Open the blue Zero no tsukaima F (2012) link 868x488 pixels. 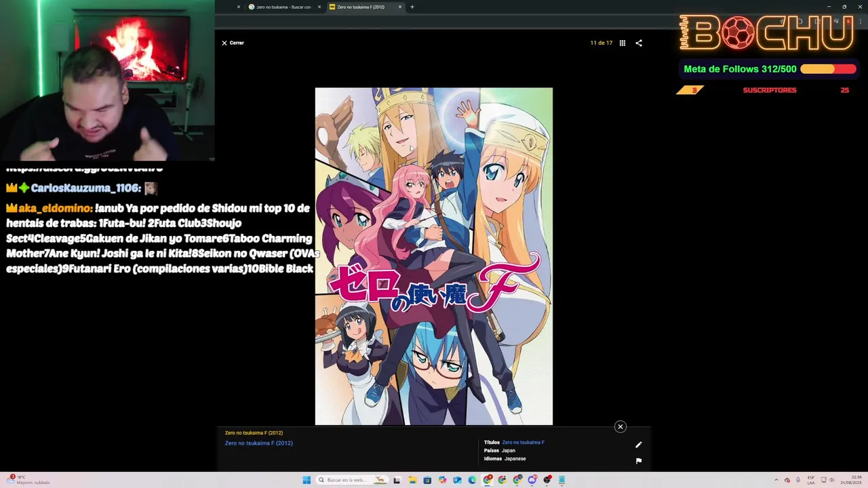pos(259,443)
